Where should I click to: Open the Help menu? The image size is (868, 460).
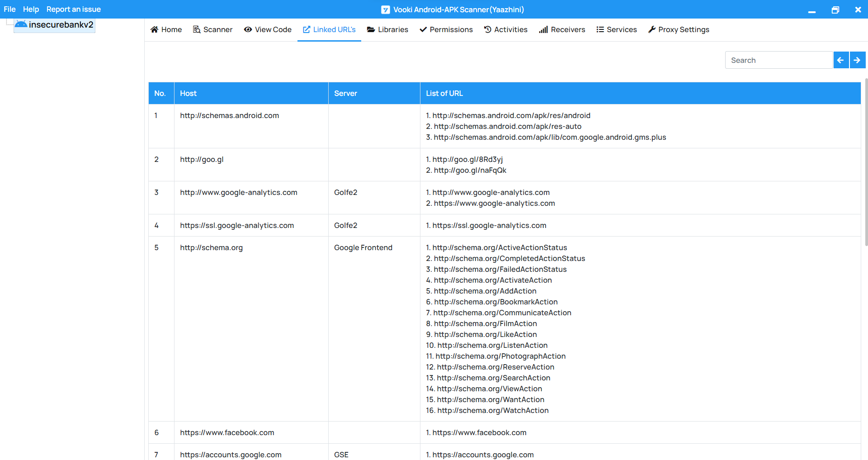point(31,9)
